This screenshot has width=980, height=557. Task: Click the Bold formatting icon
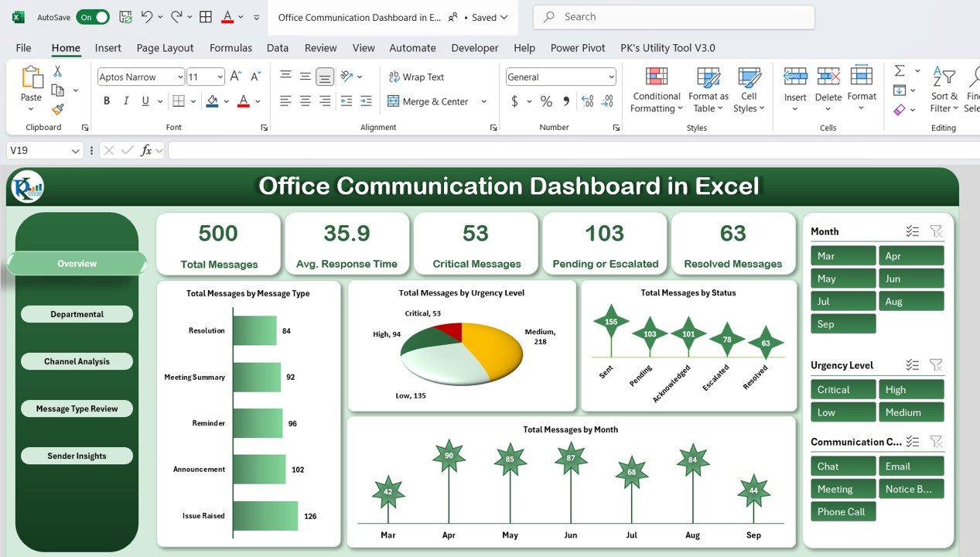[x=106, y=101]
